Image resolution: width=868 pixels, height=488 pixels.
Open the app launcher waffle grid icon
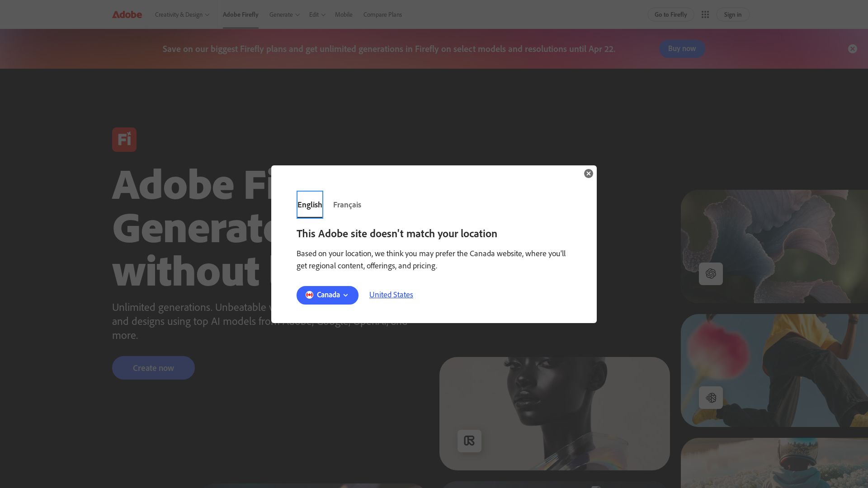705,14
